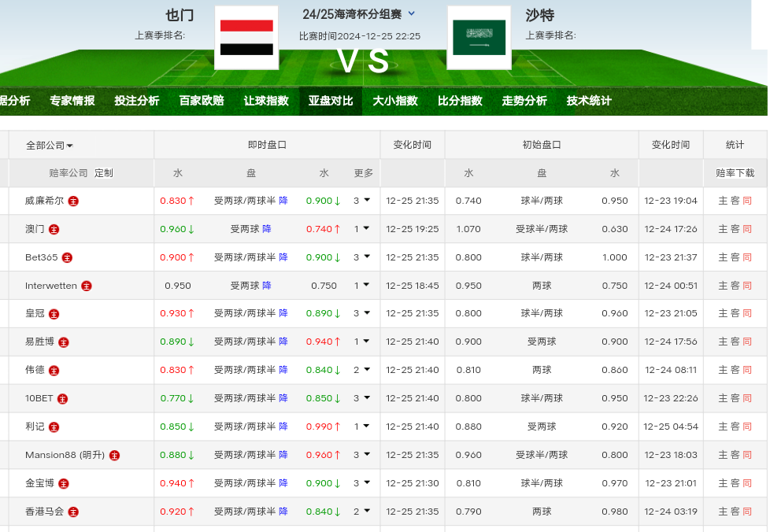Click the 赔率下载 link

pos(735,173)
